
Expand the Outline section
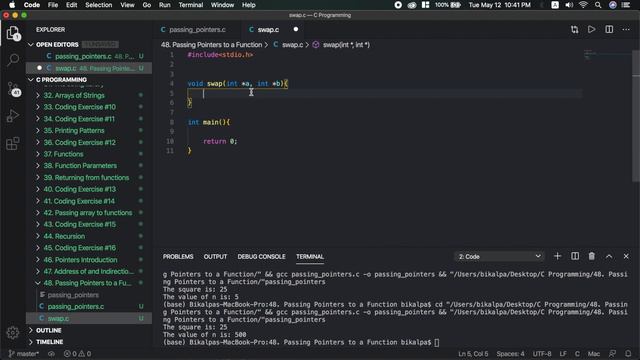coord(48,330)
